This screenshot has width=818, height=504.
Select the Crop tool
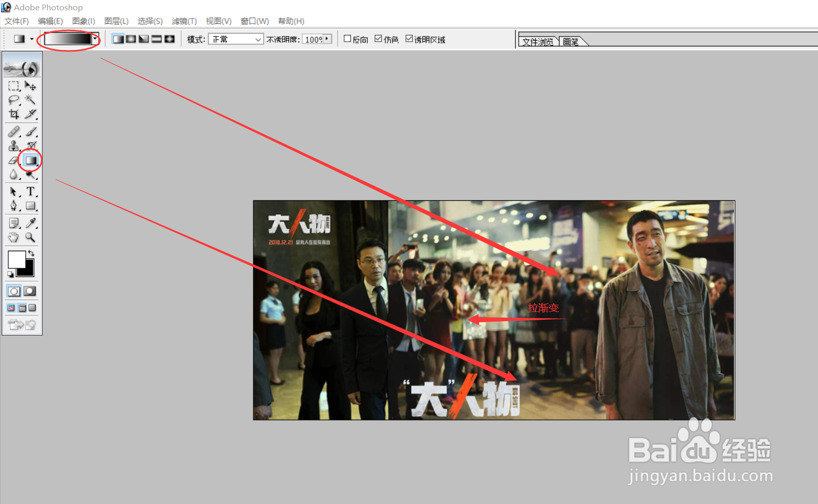14,114
